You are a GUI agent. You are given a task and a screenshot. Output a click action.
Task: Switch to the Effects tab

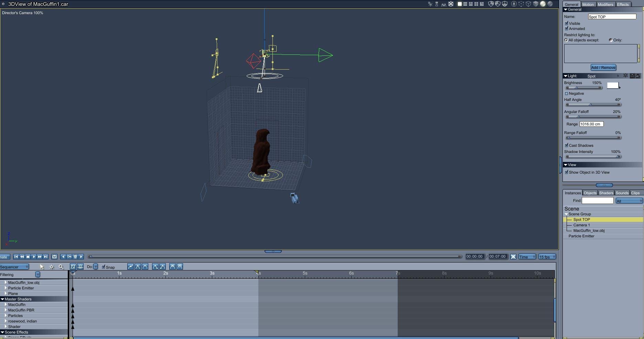[x=623, y=4]
